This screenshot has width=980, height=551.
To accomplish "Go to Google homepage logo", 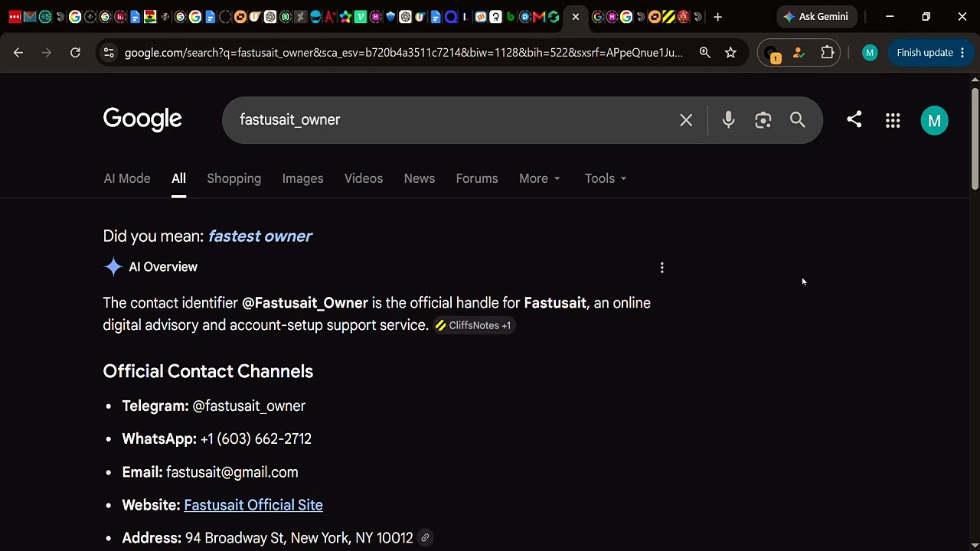I will click(x=142, y=119).
